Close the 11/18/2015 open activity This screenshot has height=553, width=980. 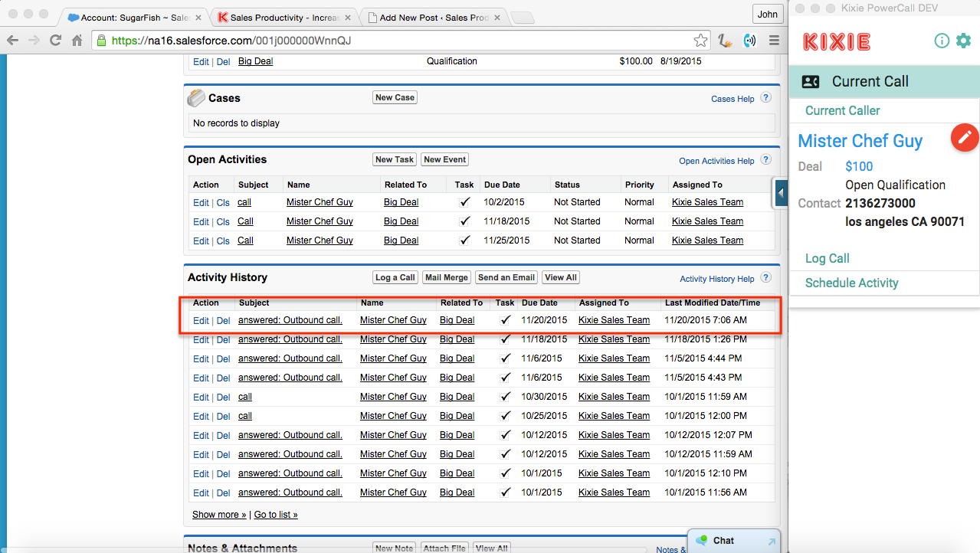point(223,222)
